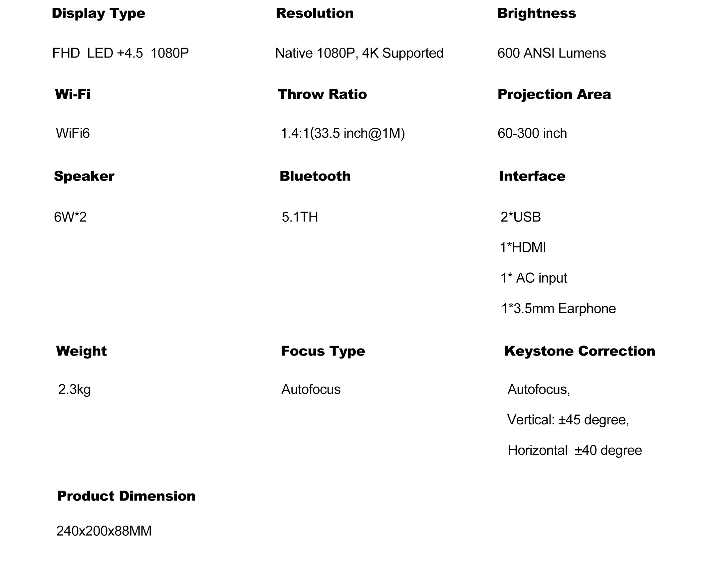Click the Brightness heading
Viewport: 719px width, 588px height.
tap(537, 13)
